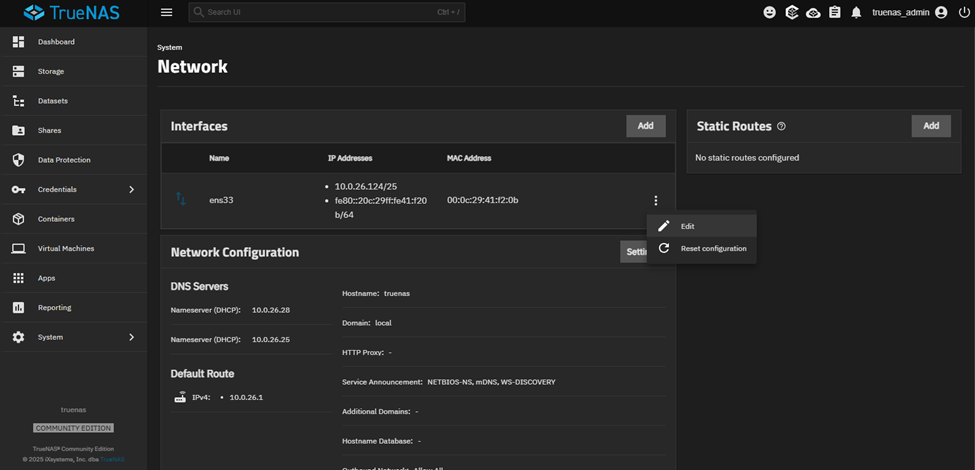Open the Jobs clipboard icon
Image resolution: width=975 pixels, height=470 pixels.
(x=835, y=13)
